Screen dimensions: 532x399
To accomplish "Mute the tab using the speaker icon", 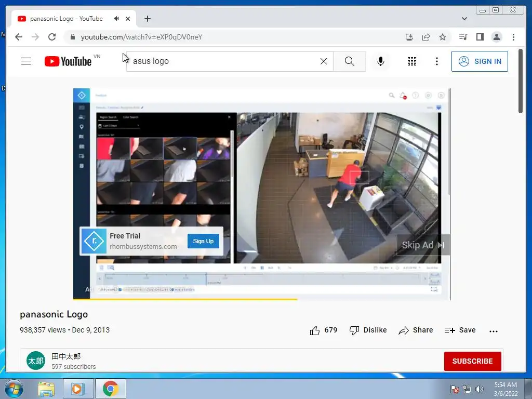I will click(x=117, y=19).
